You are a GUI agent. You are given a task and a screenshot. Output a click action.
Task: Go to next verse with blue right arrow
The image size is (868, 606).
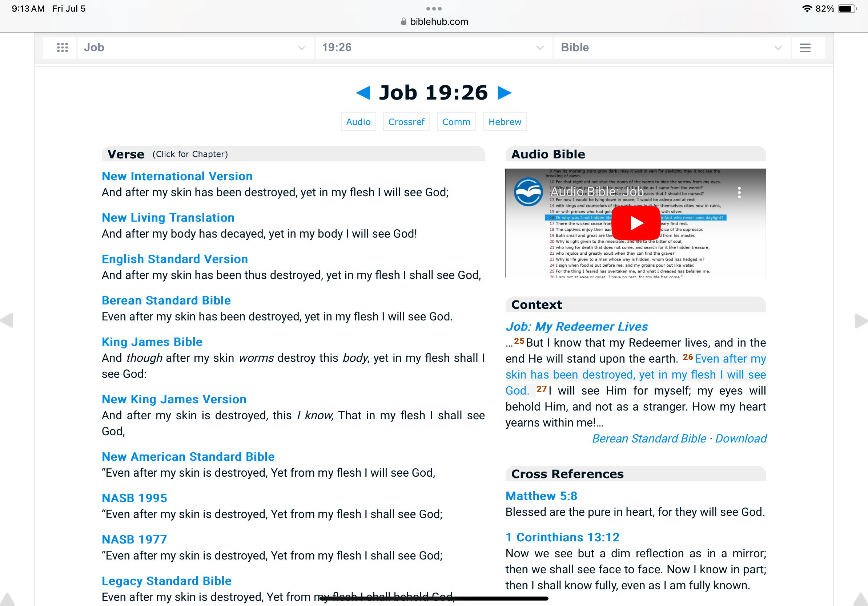coord(504,93)
